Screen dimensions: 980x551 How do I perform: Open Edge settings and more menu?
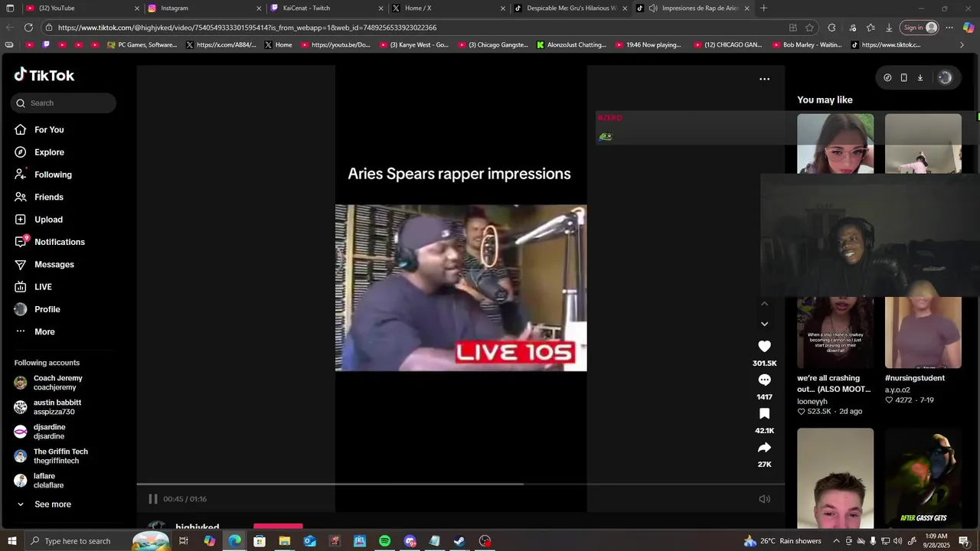949,28
